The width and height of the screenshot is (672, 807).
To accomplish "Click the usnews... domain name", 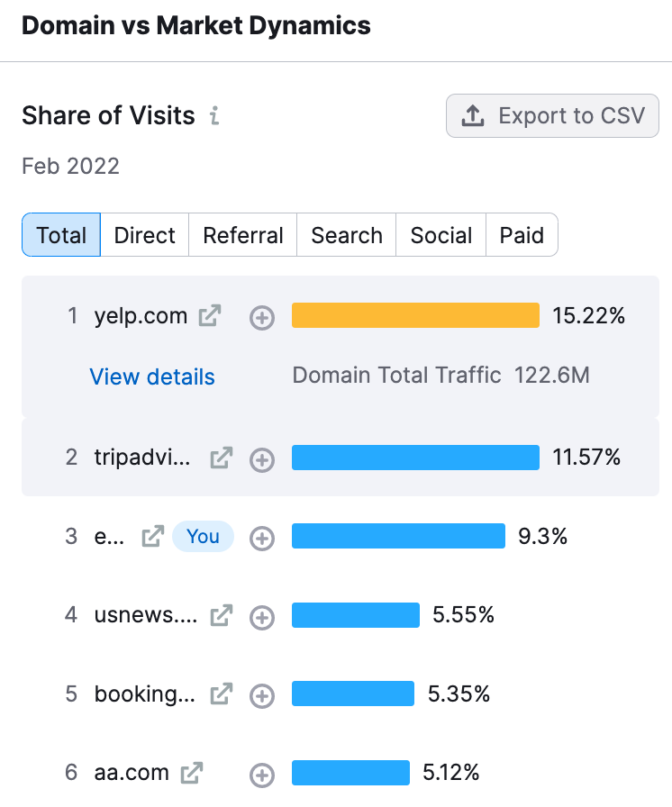I will pos(146,615).
